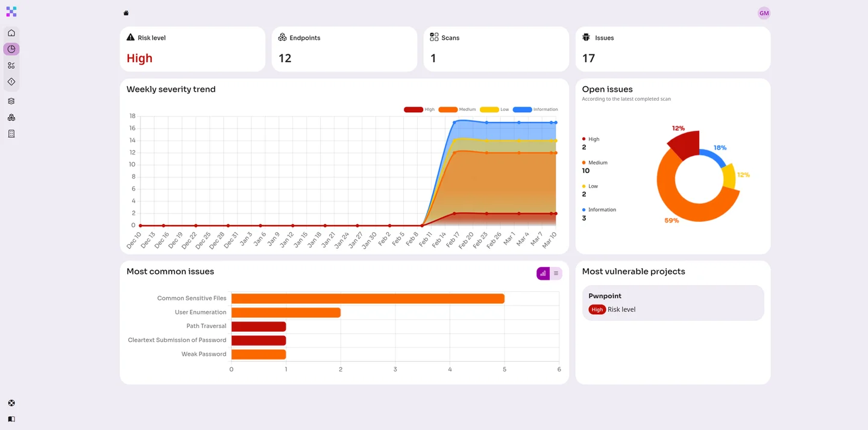
Task: Open the documentation book icon at bottom left
Action: click(x=11, y=419)
